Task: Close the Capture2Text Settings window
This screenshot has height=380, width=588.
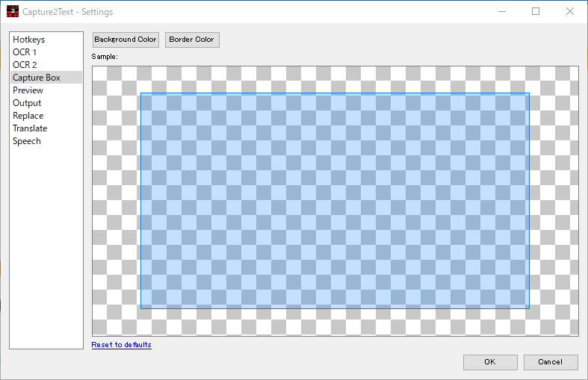Action: coord(570,12)
